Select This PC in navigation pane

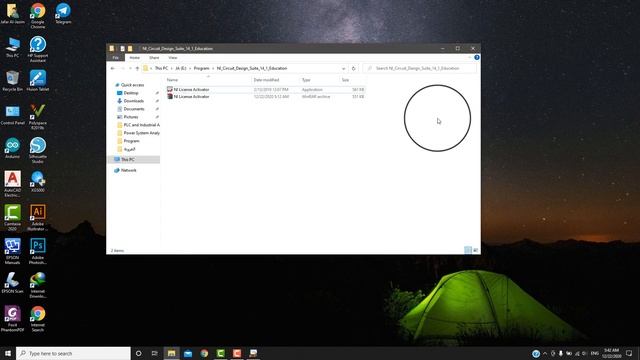tap(134, 160)
